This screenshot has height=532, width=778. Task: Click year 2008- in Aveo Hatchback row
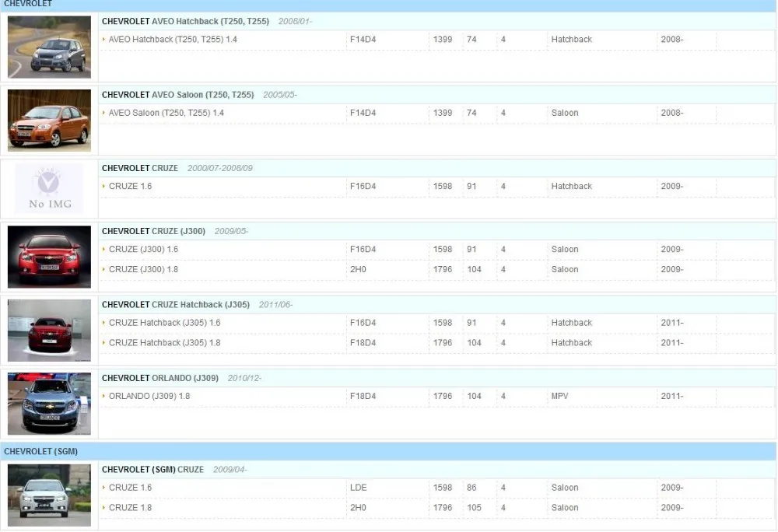point(672,39)
